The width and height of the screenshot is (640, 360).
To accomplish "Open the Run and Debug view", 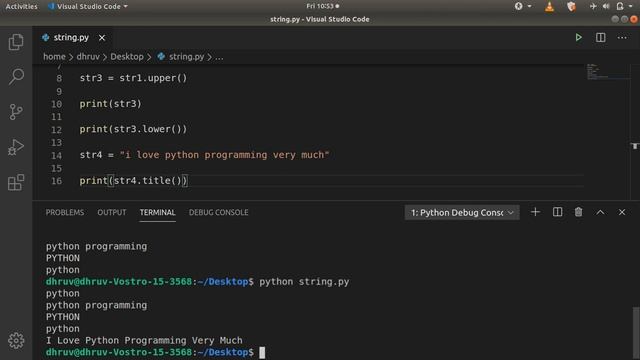I will 16,147.
